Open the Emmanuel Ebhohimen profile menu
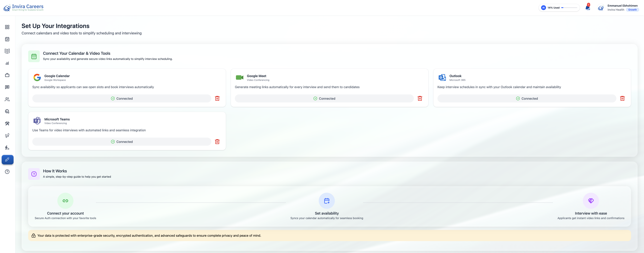 click(x=618, y=8)
